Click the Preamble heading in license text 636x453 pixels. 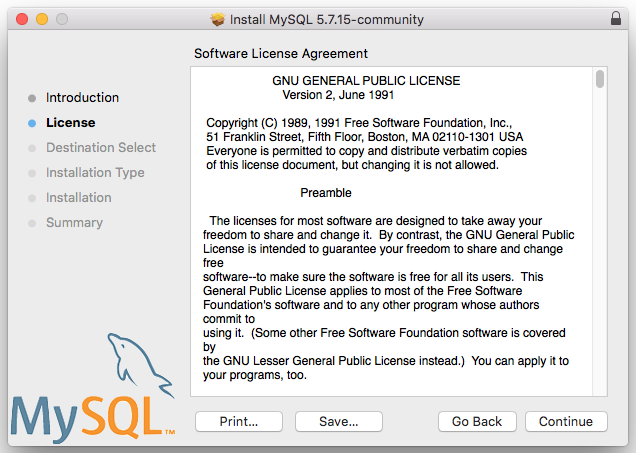point(325,192)
